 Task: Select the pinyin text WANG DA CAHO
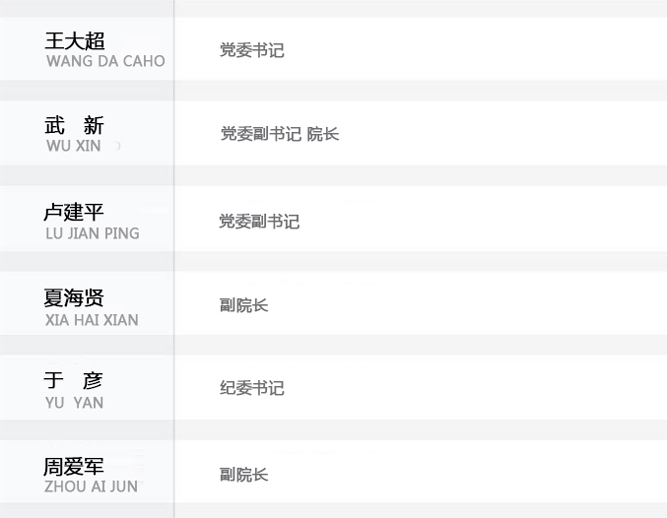point(105,61)
